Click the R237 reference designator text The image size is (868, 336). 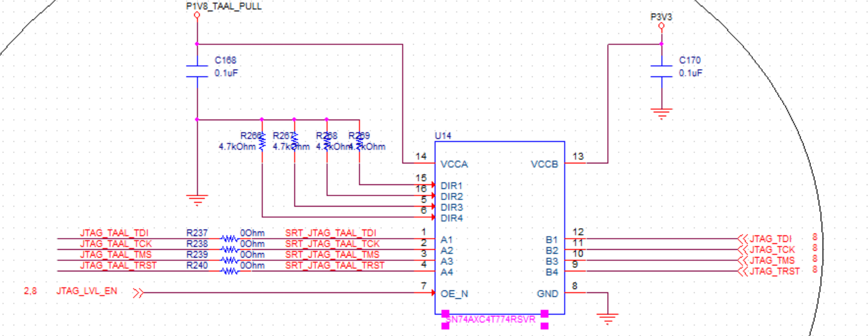tap(197, 233)
